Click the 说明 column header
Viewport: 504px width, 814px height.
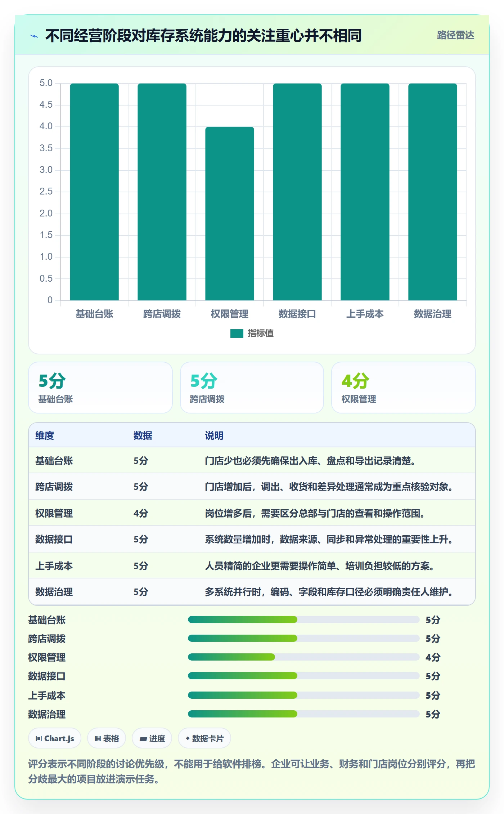click(214, 435)
